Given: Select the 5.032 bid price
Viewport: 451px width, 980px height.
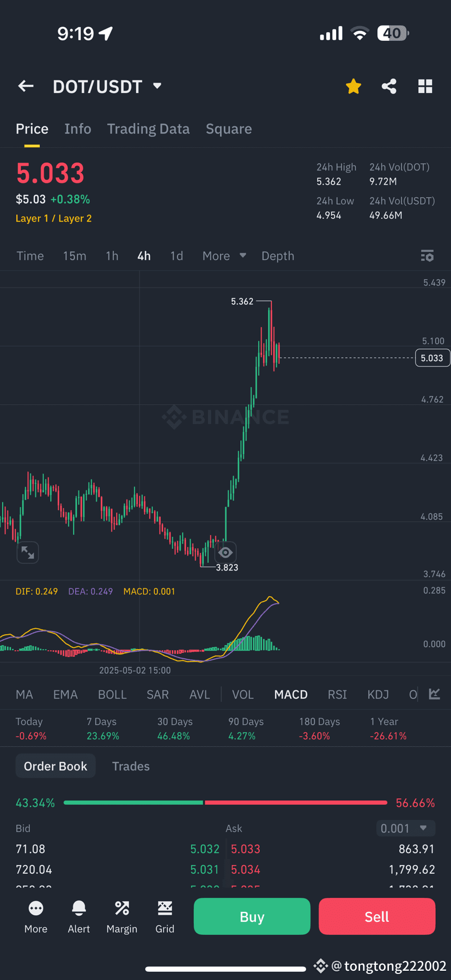Looking at the screenshot, I should pyautogui.click(x=205, y=849).
